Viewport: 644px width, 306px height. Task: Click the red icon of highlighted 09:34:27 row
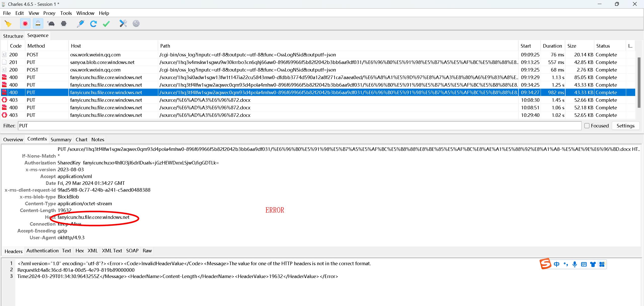[4, 92]
